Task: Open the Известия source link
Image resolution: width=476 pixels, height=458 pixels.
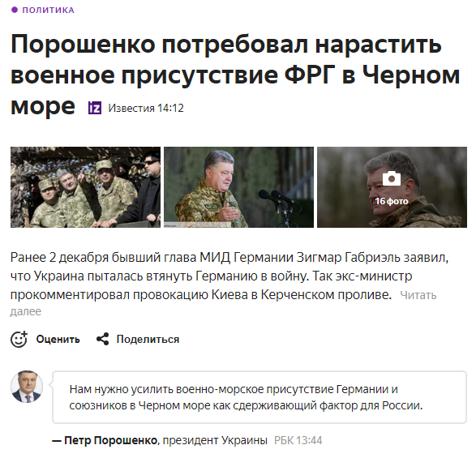Action: coord(131,108)
